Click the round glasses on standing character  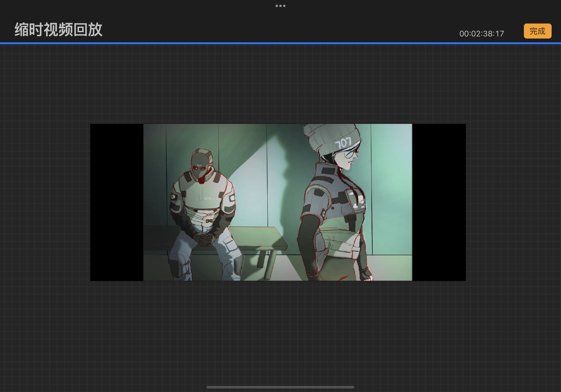coord(349,155)
